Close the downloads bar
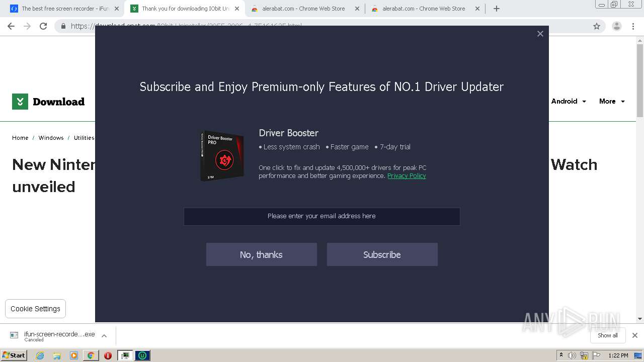 click(634, 335)
